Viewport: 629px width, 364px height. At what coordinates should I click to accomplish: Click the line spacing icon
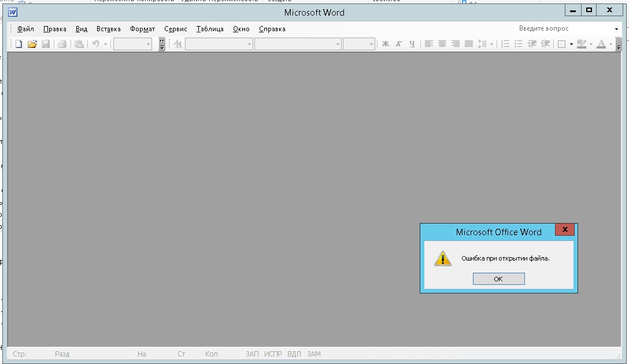482,44
